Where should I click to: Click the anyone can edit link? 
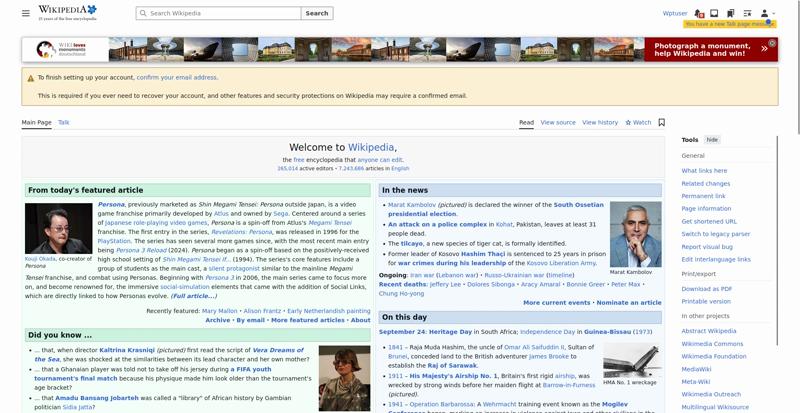point(380,160)
